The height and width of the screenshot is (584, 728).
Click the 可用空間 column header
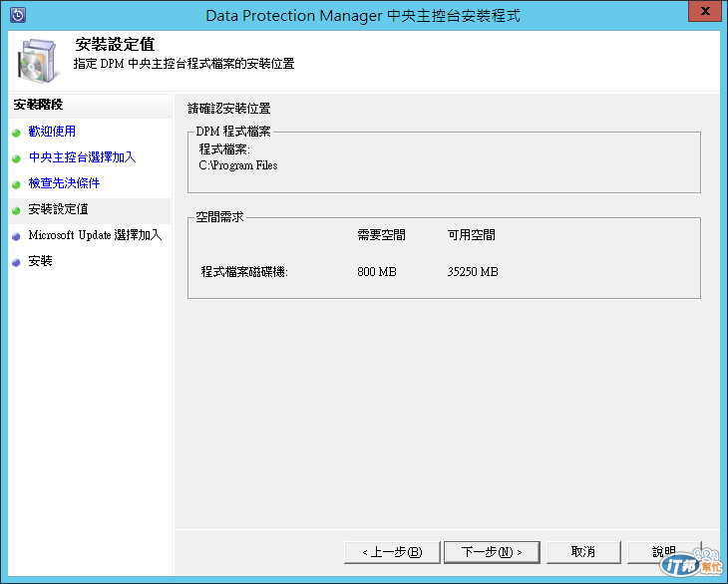(x=472, y=235)
